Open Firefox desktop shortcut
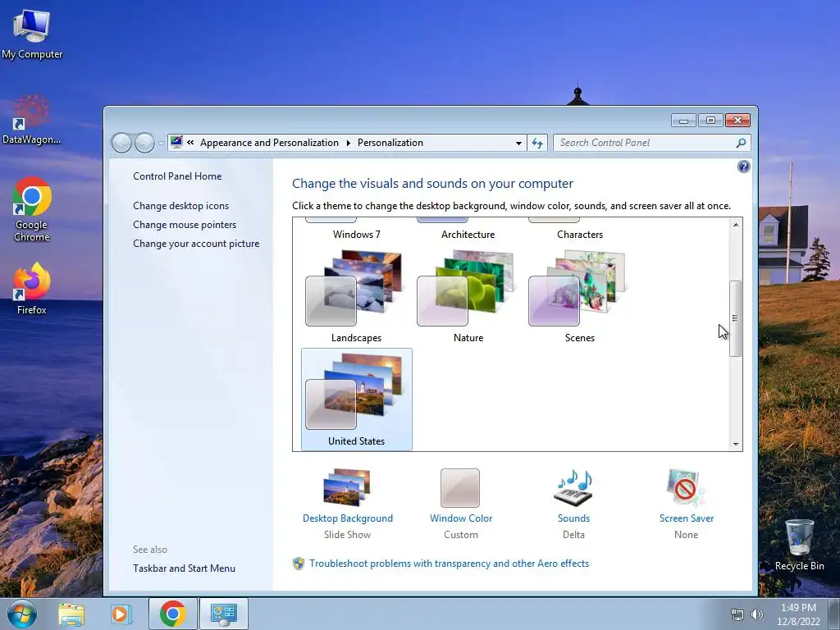Viewport: 840px width, 630px height. (x=32, y=288)
